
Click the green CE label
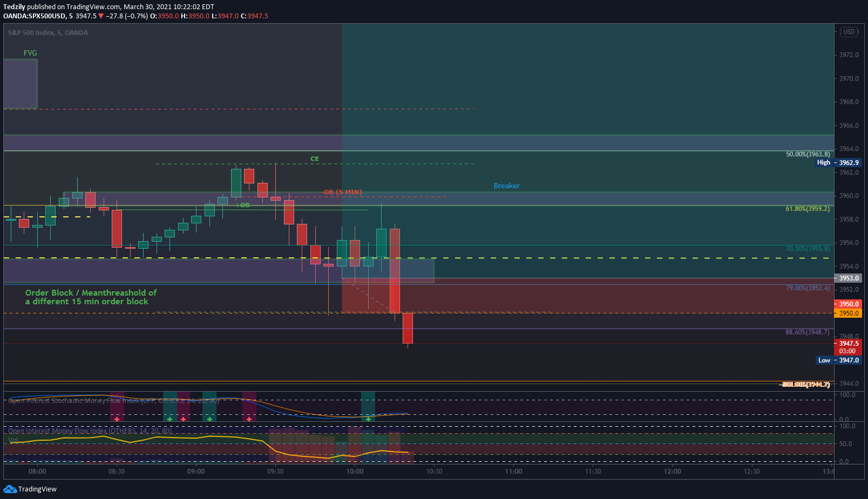[315, 159]
